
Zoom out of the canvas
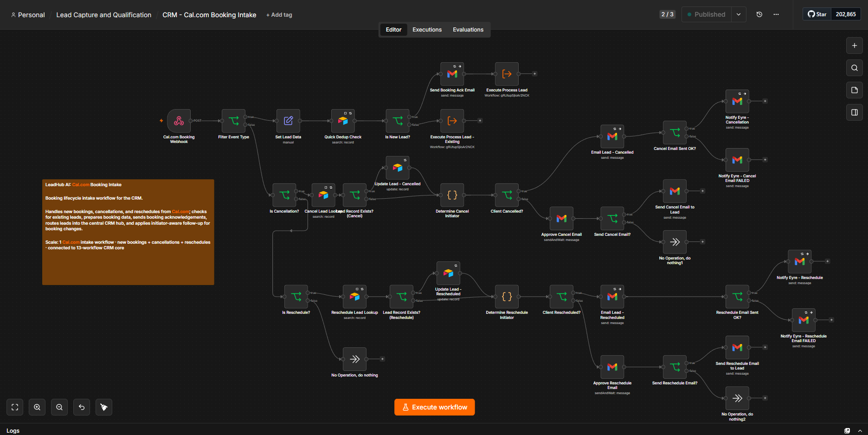point(59,407)
